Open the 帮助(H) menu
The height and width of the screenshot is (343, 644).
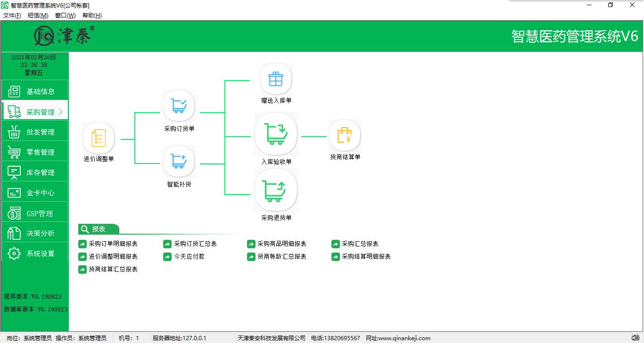(x=92, y=16)
